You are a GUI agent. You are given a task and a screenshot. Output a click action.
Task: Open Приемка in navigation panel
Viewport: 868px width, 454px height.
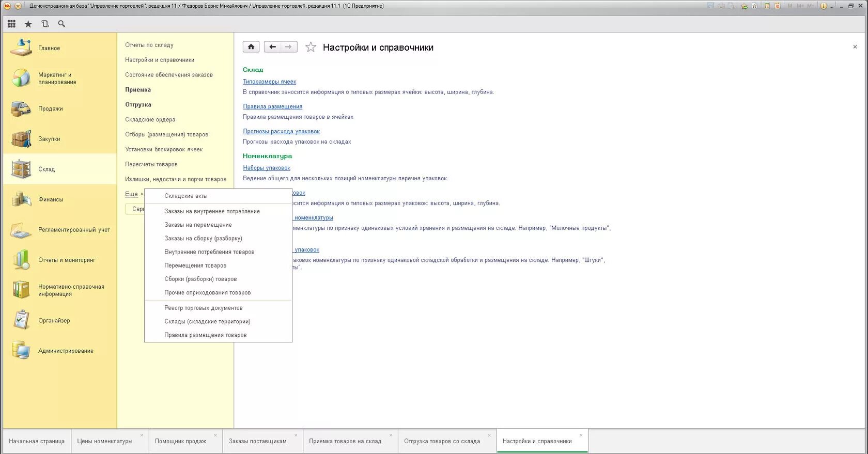(x=138, y=90)
